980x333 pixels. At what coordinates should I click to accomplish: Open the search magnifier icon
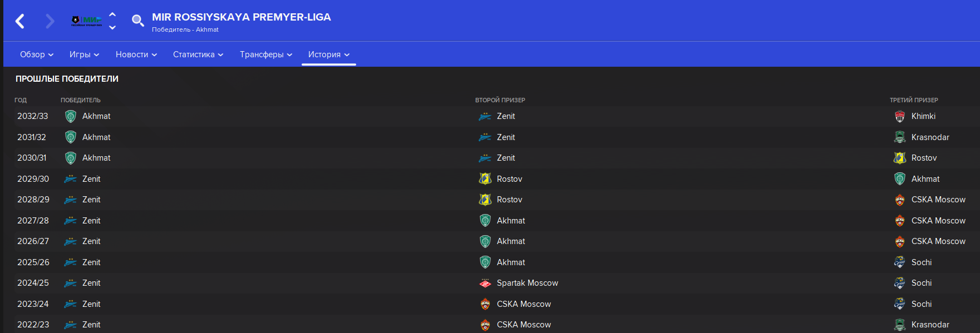[137, 21]
